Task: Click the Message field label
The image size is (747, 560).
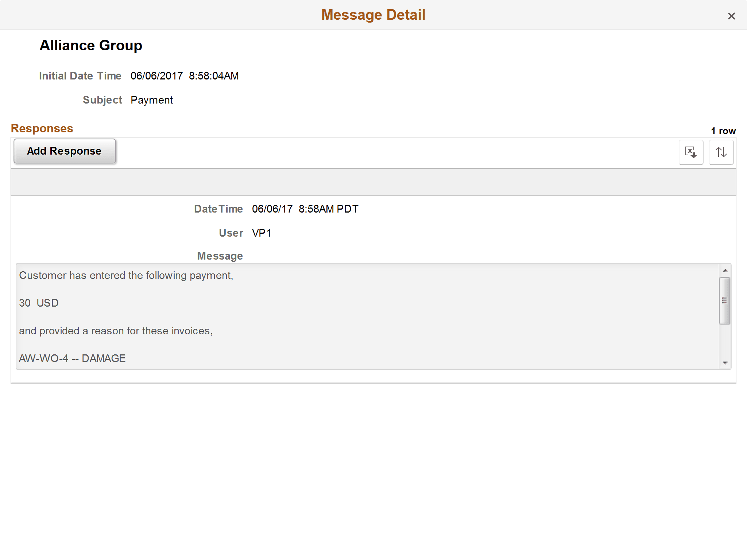Action: point(219,256)
